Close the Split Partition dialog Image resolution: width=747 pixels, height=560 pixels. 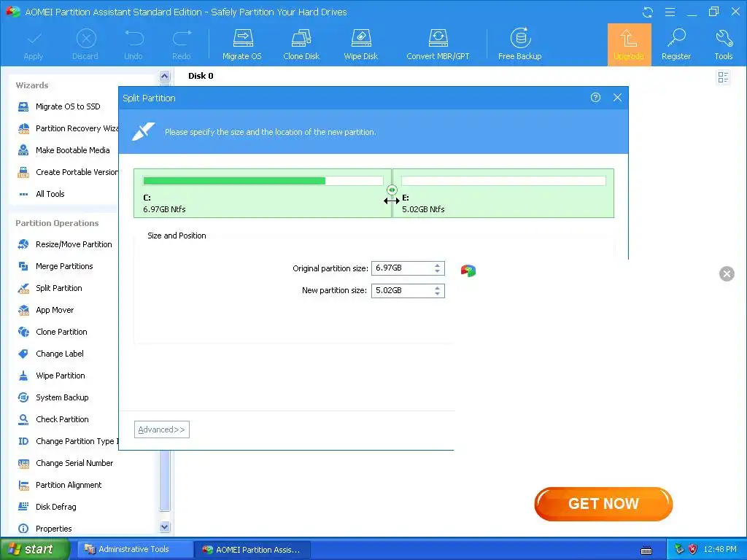617,98
